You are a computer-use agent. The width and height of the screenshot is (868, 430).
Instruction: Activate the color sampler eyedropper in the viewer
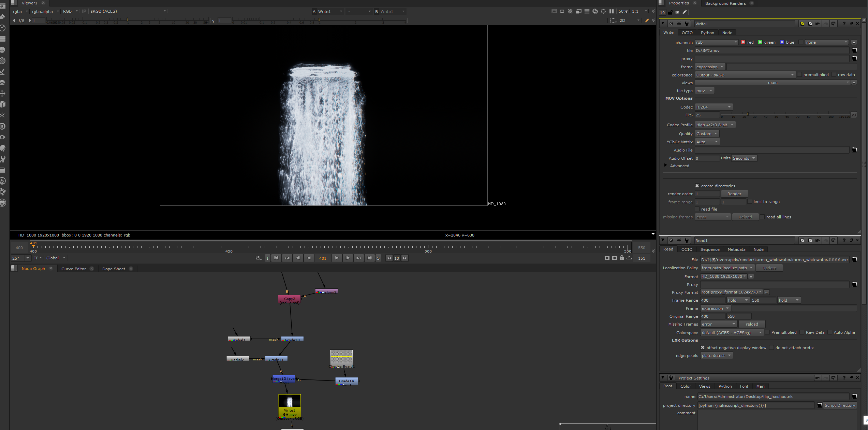(647, 20)
